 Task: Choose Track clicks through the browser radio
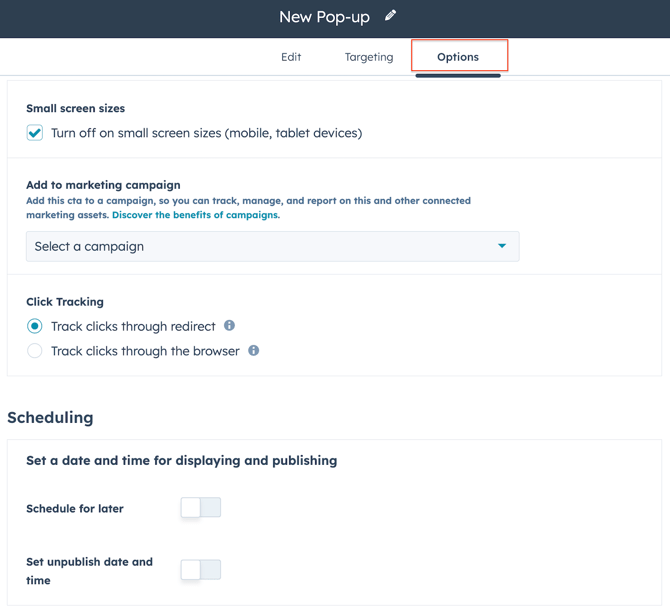click(35, 351)
